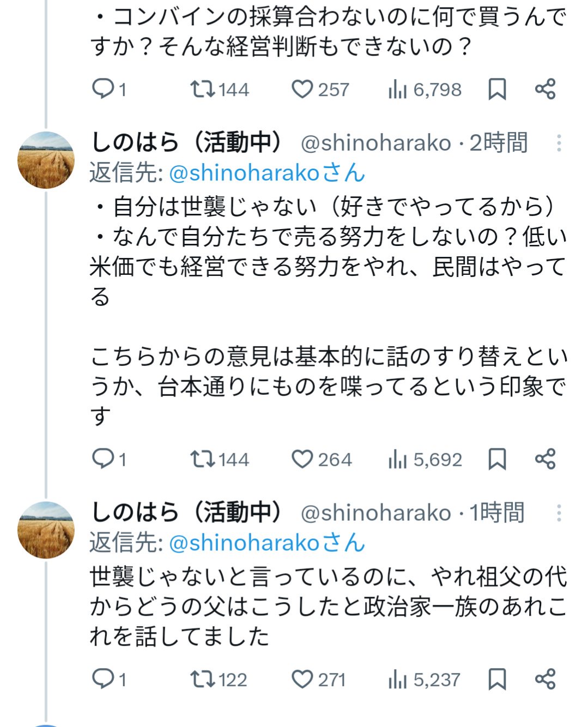Share the tweet with 6,798 views
Image resolution: width=588 pixels, height=727 pixels.
click(x=545, y=89)
